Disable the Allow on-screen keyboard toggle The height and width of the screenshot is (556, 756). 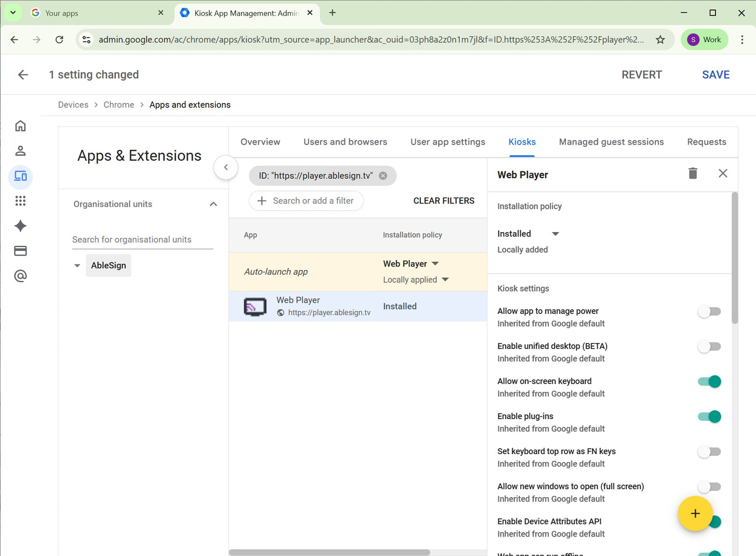[x=709, y=381]
